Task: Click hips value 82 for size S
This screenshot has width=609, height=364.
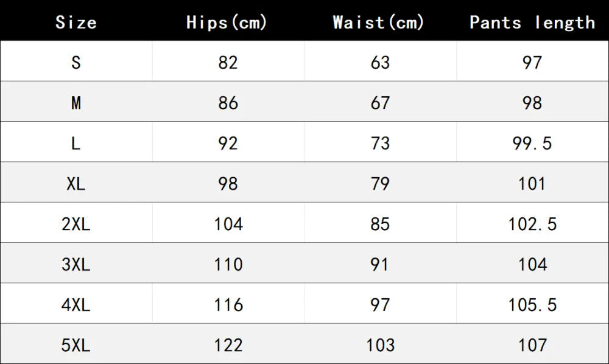Action: [228, 63]
